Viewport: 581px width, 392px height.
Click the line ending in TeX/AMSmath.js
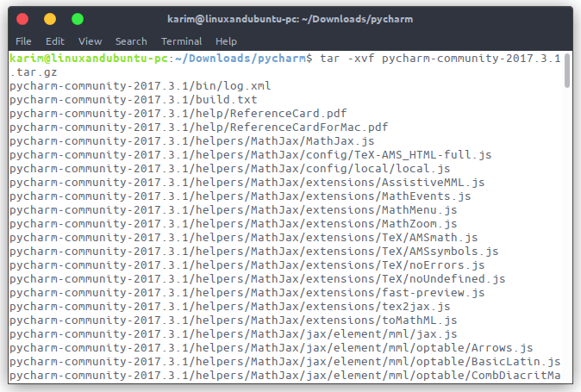[244, 237]
